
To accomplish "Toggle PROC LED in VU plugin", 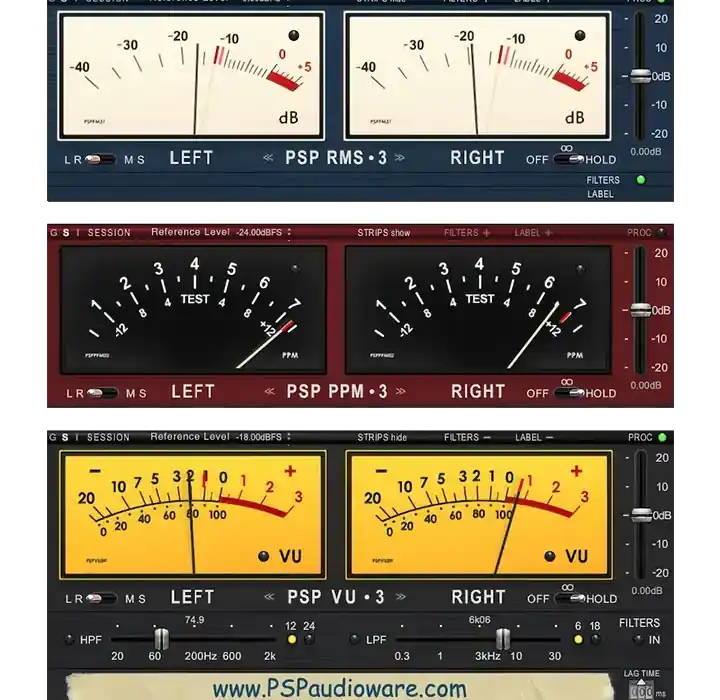I will coord(662,437).
